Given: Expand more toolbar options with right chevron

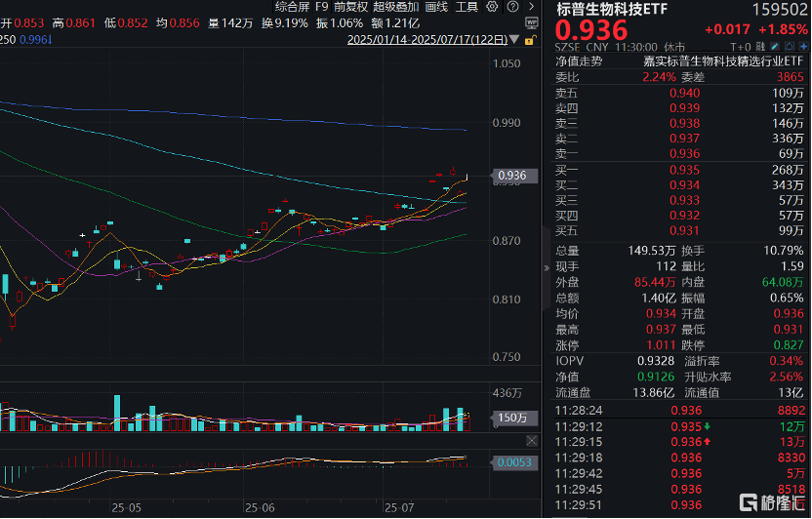Looking at the screenshot, I should click(x=531, y=7).
